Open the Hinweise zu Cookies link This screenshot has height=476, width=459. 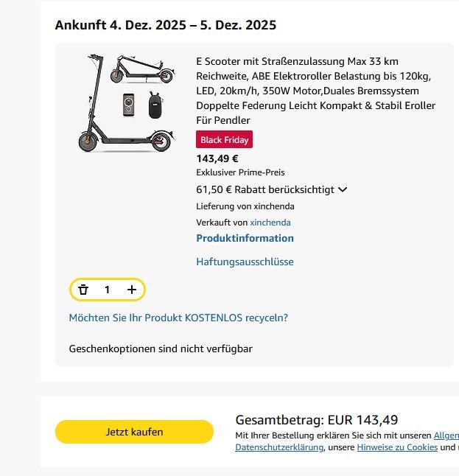pos(397,447)
